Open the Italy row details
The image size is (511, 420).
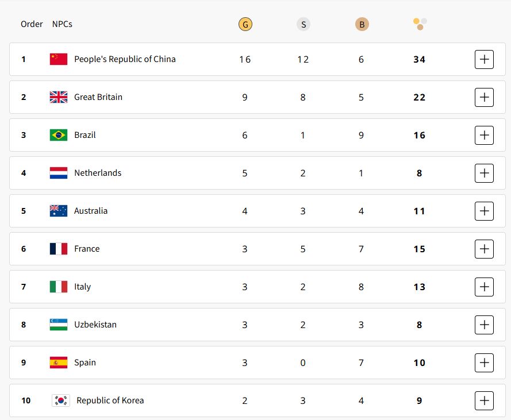484,287
